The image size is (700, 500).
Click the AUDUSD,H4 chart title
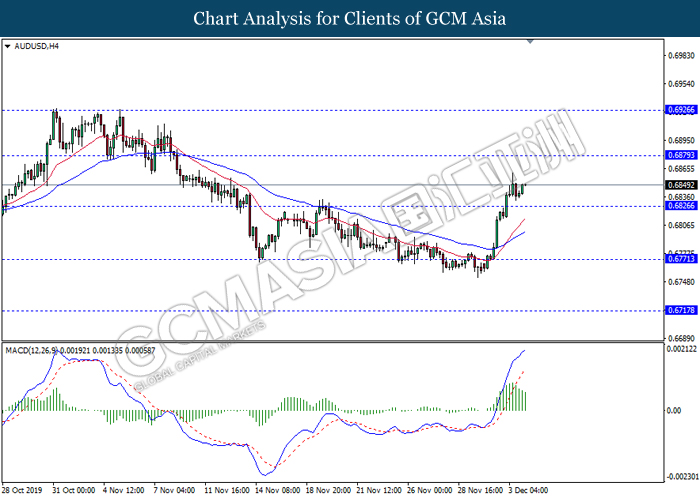click(37, 46)
